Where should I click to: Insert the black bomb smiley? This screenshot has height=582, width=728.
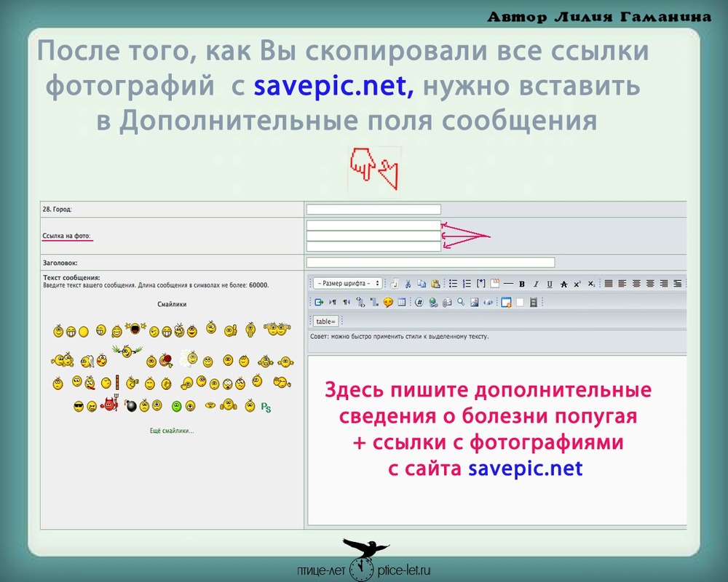(x=131, y=406)
